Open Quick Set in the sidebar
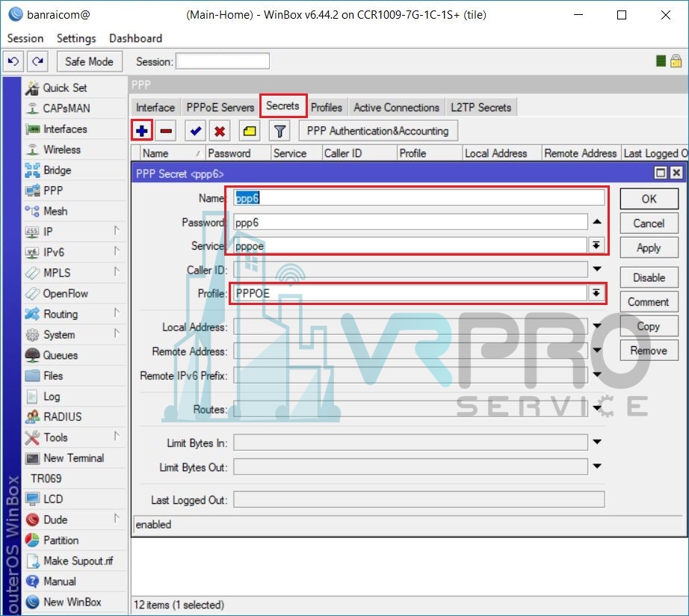The width and height of the screenshot is (689, 616). point(64,88)
